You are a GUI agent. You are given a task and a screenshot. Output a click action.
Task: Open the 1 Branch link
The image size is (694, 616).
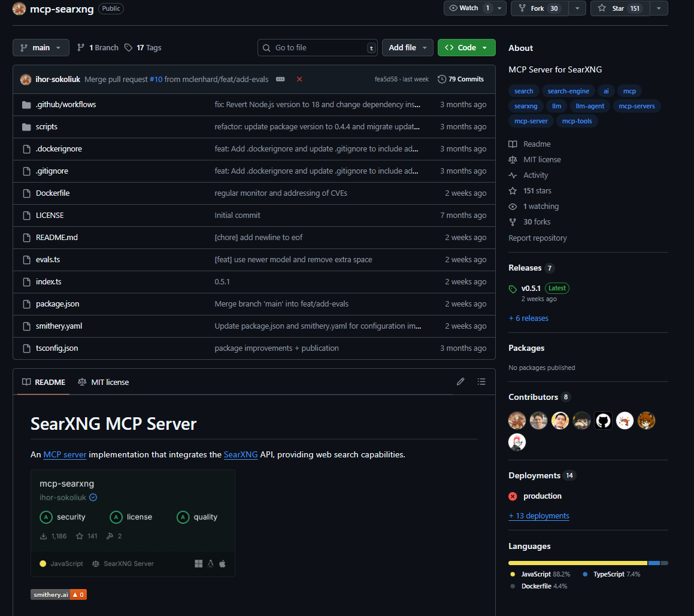point(98,47)
